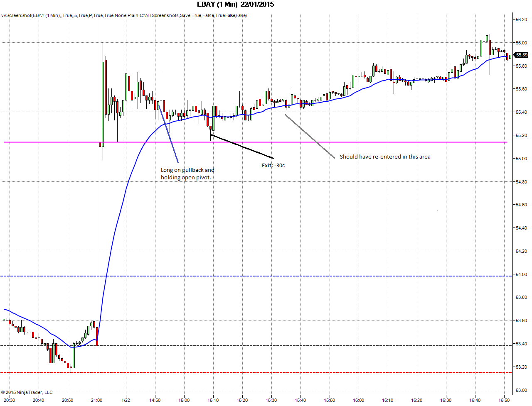
Task: Click the 21:00 time axis label
Action: coord(96,400)
